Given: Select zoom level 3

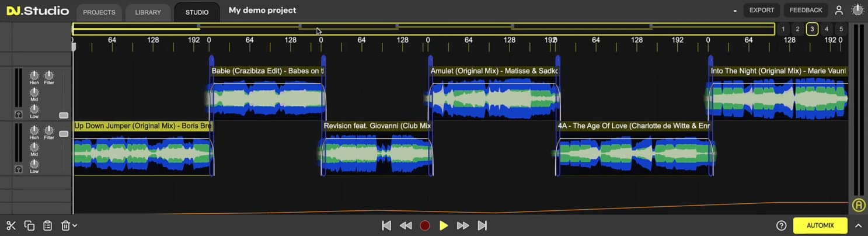Looking at the screenshot, I should (x=812, y=29).
